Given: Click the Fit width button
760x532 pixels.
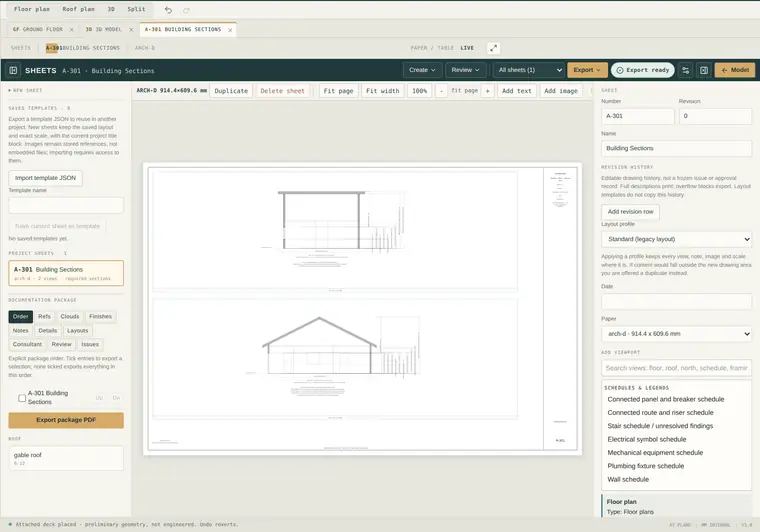Looking at the screenshot, I should (x=382, y=91).
